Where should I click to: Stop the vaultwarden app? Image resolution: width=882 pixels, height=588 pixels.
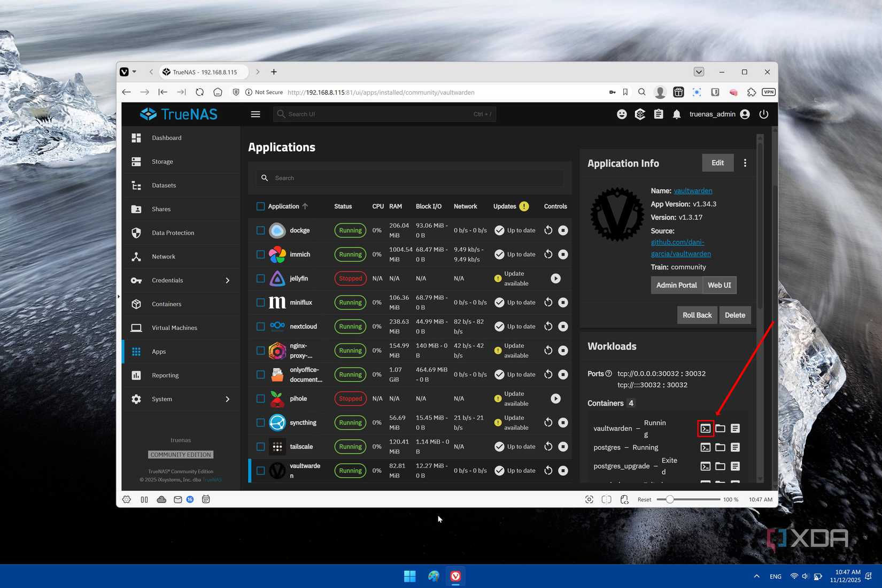563,470
